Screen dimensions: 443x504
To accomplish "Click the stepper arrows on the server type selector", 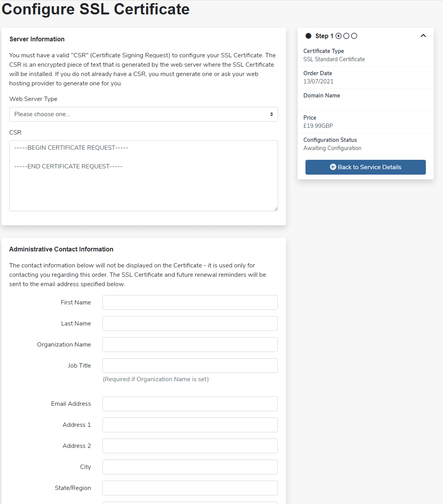I will (272, 114).
